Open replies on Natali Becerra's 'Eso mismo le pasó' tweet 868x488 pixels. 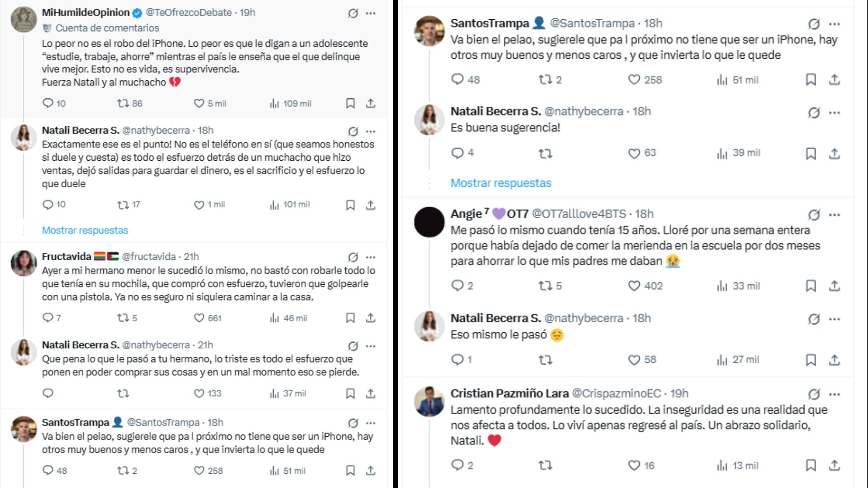457,359
